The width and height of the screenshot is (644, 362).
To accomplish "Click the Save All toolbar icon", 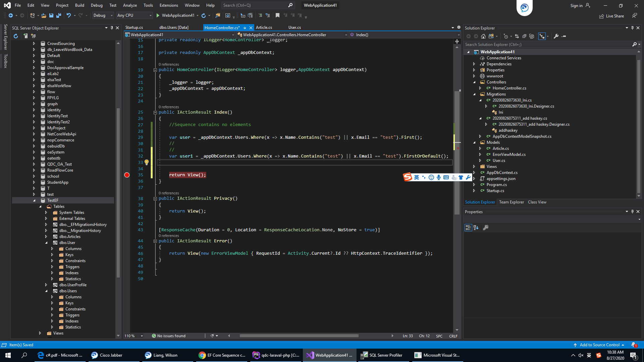I will (x=59, y=15).
